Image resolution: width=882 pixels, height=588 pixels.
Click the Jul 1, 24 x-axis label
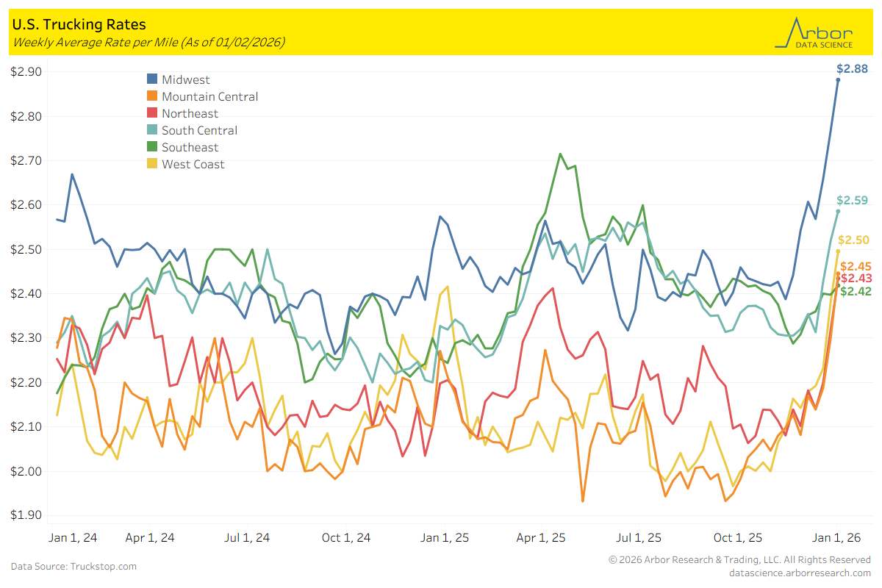tap(248, 537)
